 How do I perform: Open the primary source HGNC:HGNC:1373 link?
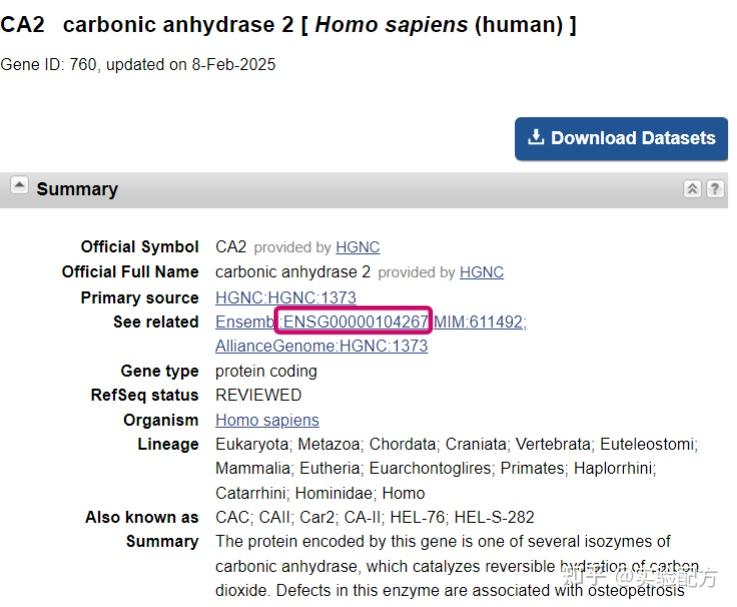tap(285, 298)
